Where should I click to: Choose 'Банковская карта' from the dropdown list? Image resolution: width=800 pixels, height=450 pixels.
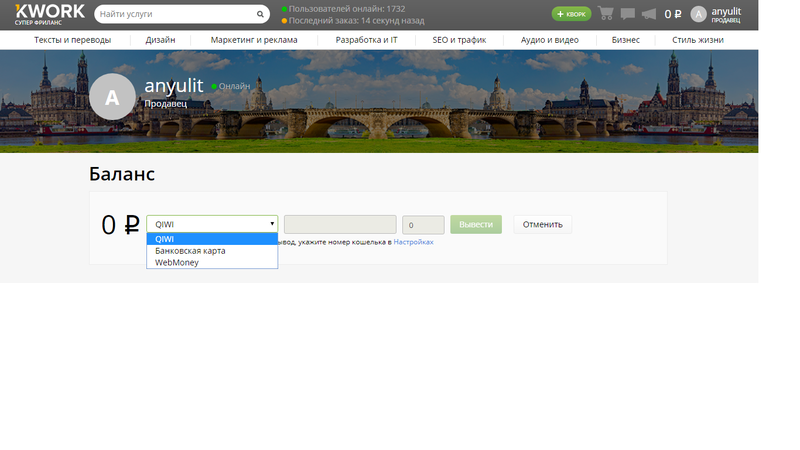pyautogui.click(x=212, y=251)
